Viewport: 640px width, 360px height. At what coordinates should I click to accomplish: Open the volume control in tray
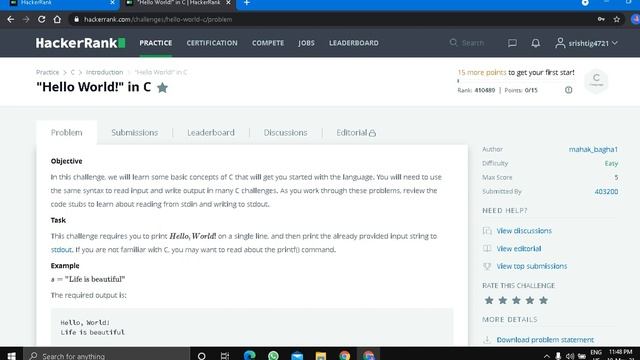(x=570, y=356)
